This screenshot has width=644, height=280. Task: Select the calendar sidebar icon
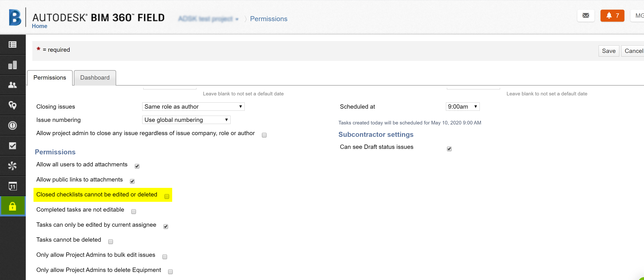pyautogui.click(x=13, y=186)
